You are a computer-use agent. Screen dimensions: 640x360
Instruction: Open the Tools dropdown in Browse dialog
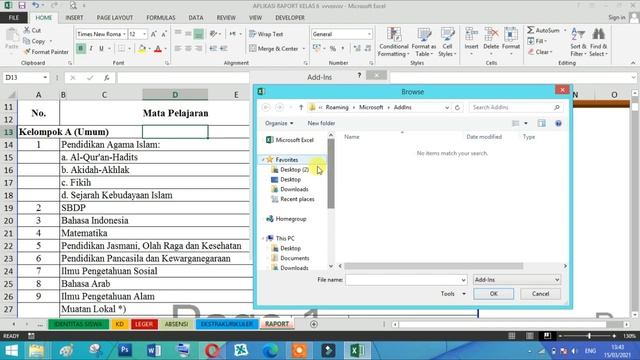453,294
